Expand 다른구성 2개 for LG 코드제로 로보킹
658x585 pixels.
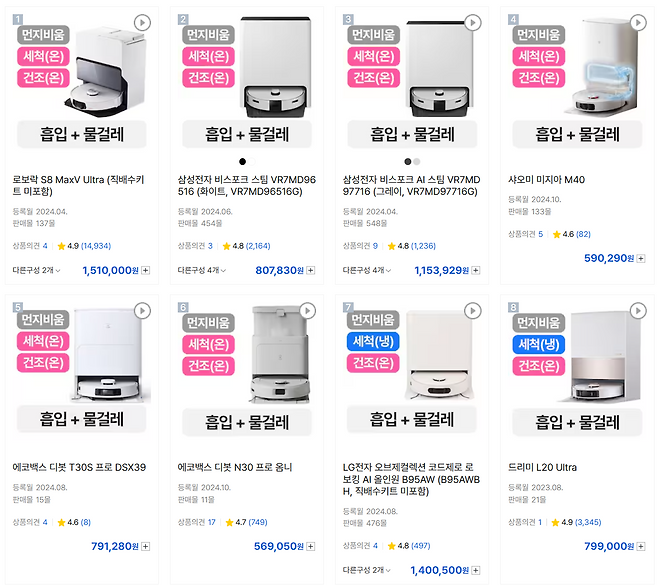[366, 570]
